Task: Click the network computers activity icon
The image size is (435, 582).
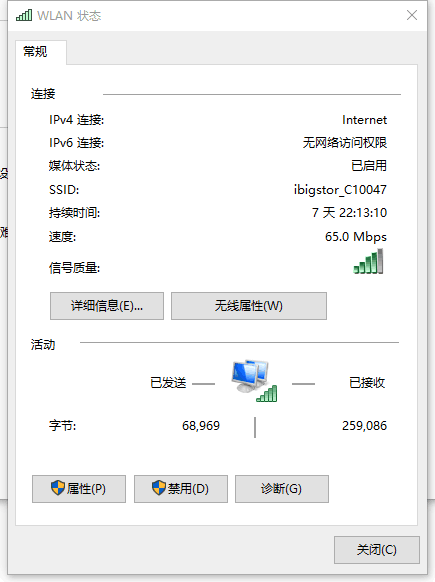Action: coord(254,381)
